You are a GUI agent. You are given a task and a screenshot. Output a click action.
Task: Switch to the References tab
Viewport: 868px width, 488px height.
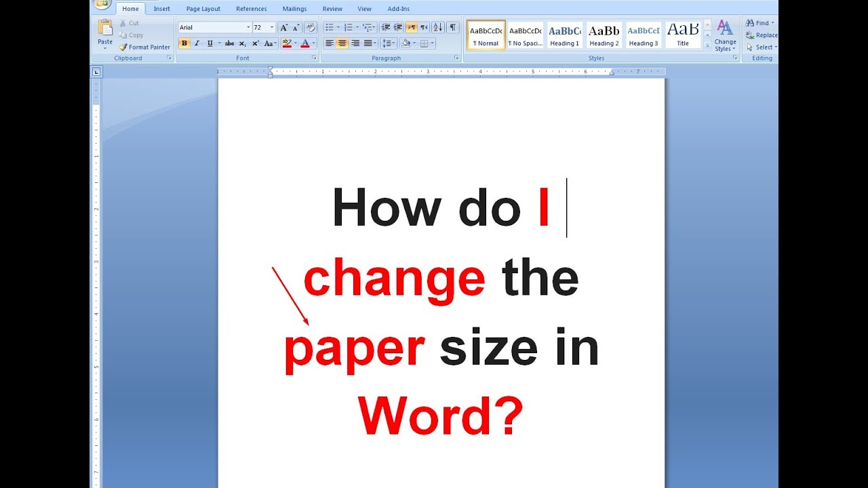(251, 9)
